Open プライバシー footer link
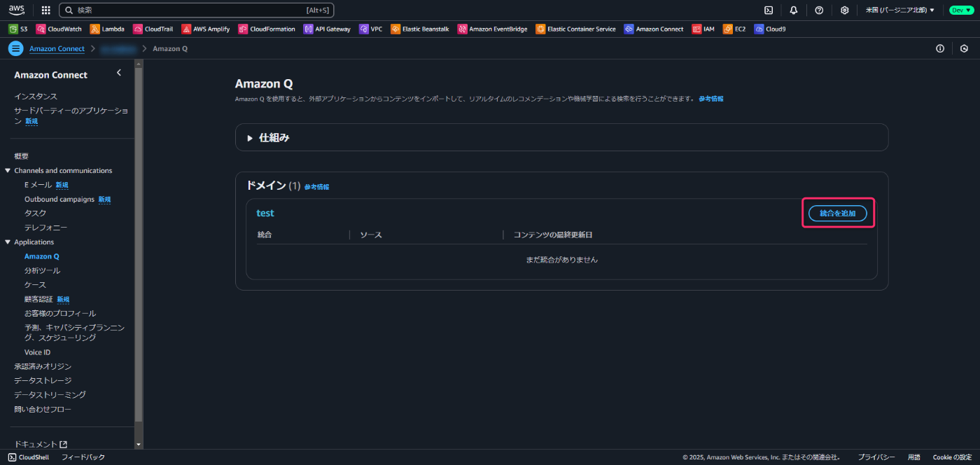Image resolution: width=980 pixels, height=465 pixels. tap(876, 457)
